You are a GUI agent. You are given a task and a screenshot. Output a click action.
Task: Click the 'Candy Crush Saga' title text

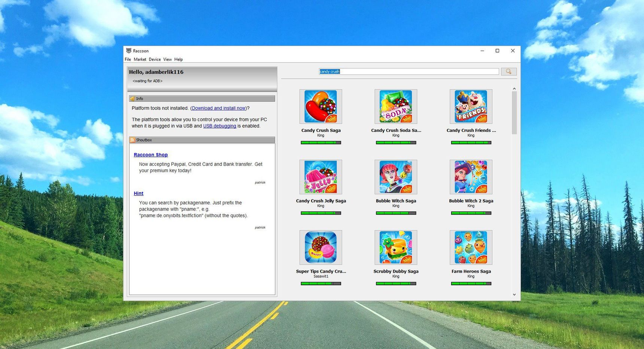(321, 130)
